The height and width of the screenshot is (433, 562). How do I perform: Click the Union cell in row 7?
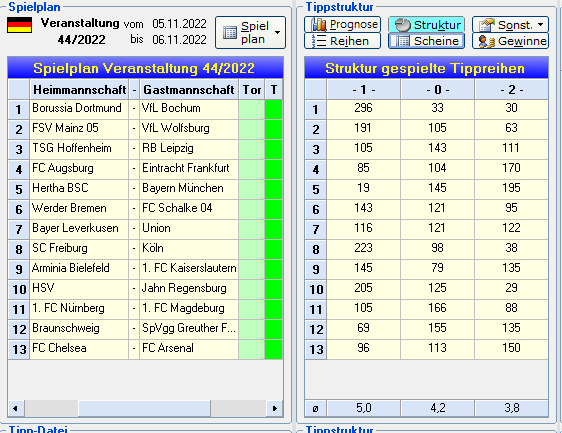[x=189, y=229]
